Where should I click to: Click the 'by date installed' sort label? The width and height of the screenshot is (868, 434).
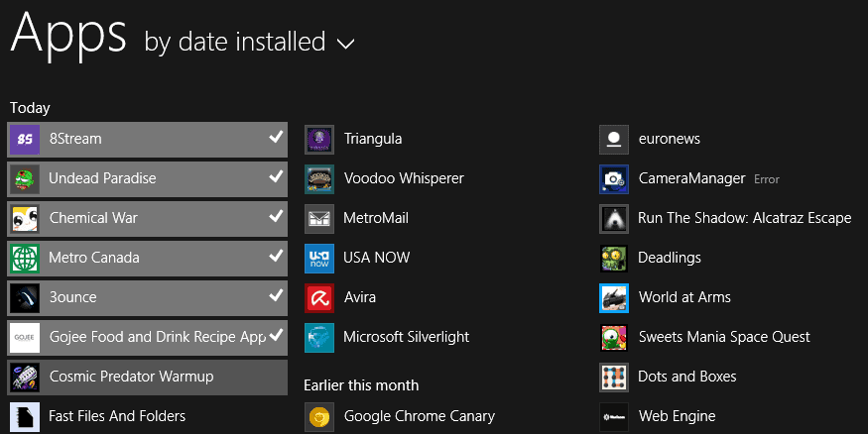pos(235,42)
